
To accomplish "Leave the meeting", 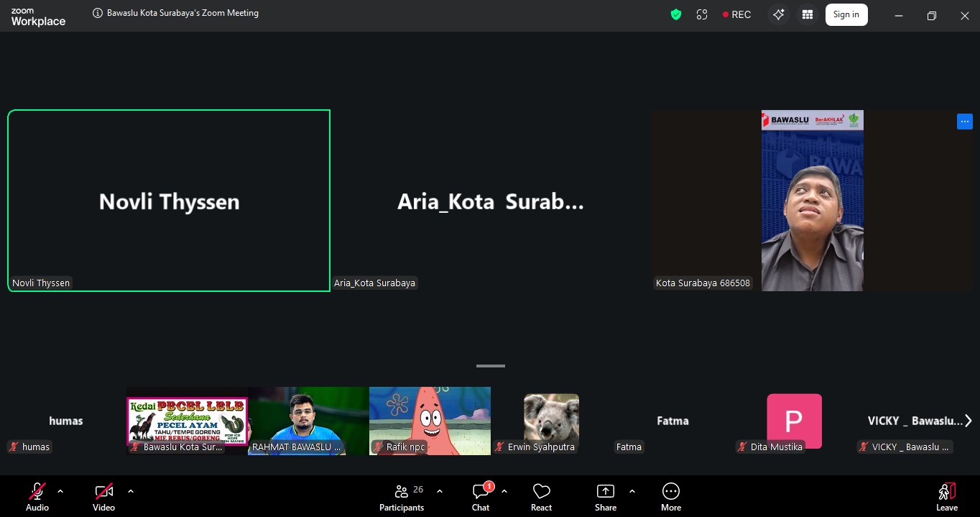I will point(946,496).
